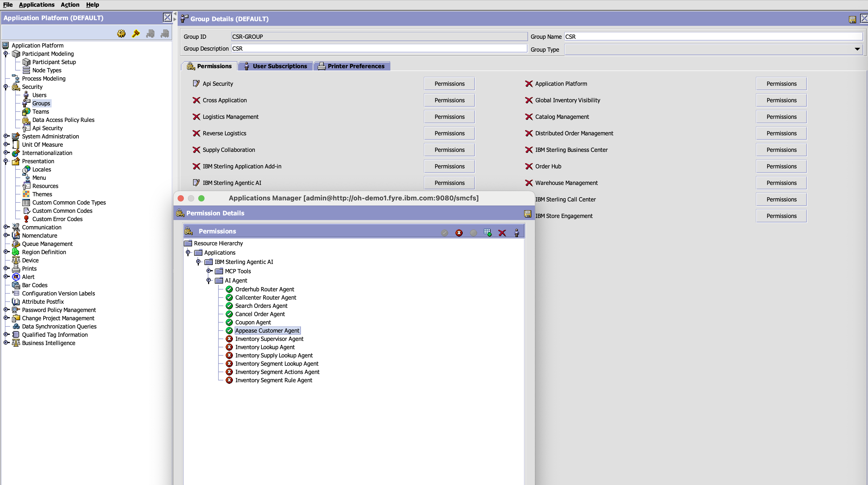The width and height of the screenshot is (868, 485).
Task: Collapse the Presentation tree node
Action: tap(6, 161)
